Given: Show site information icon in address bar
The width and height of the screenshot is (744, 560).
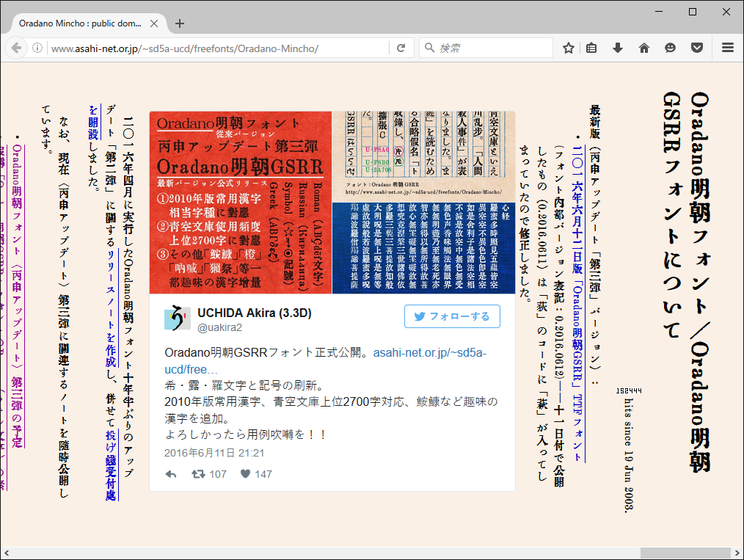Looking at the screenshot, I should 37,48.
